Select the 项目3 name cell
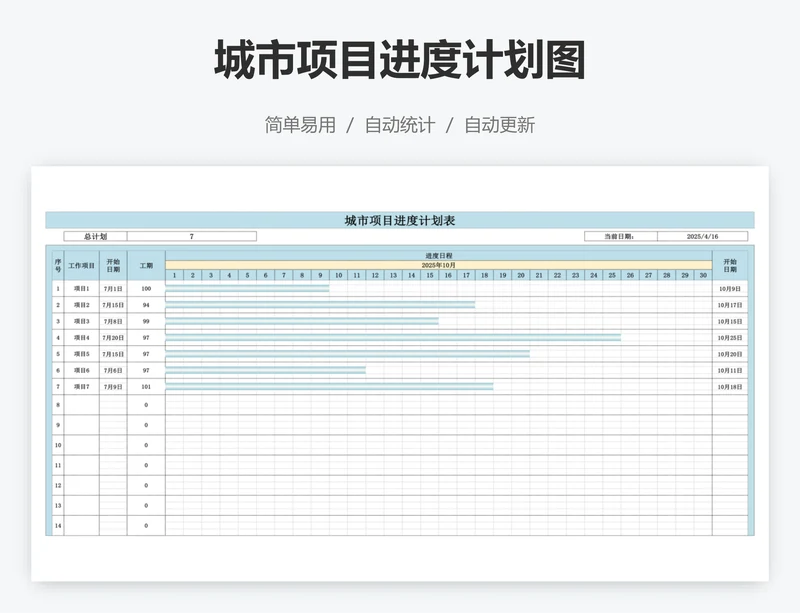 tap(82, 321)
